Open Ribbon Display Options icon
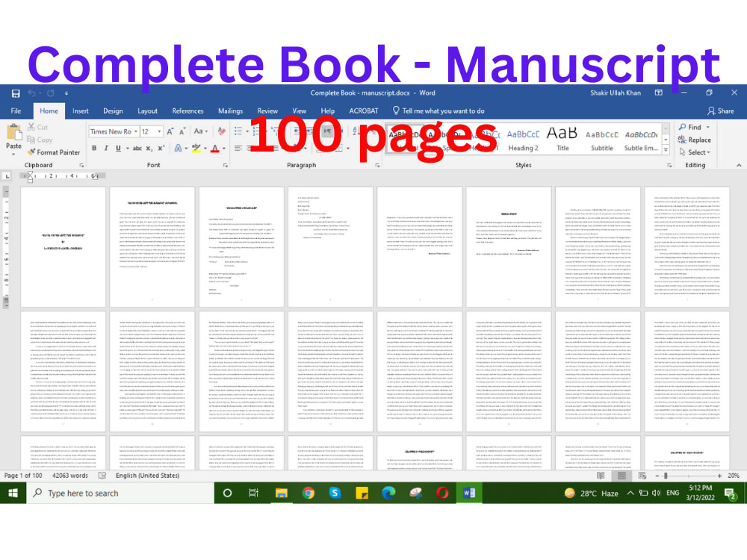This screenshot has width=747, height=560. [x=658, y=93]
